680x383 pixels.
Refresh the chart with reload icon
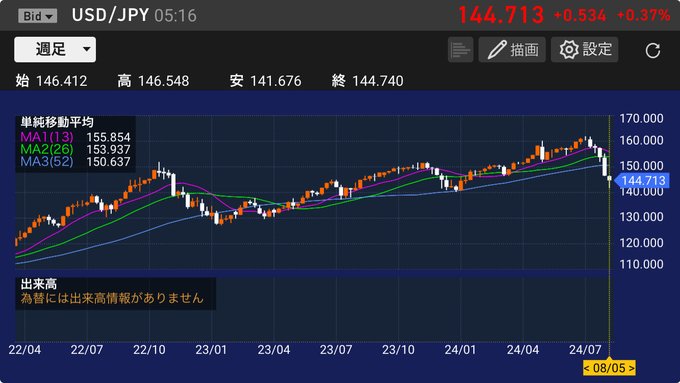coord(653,50)
